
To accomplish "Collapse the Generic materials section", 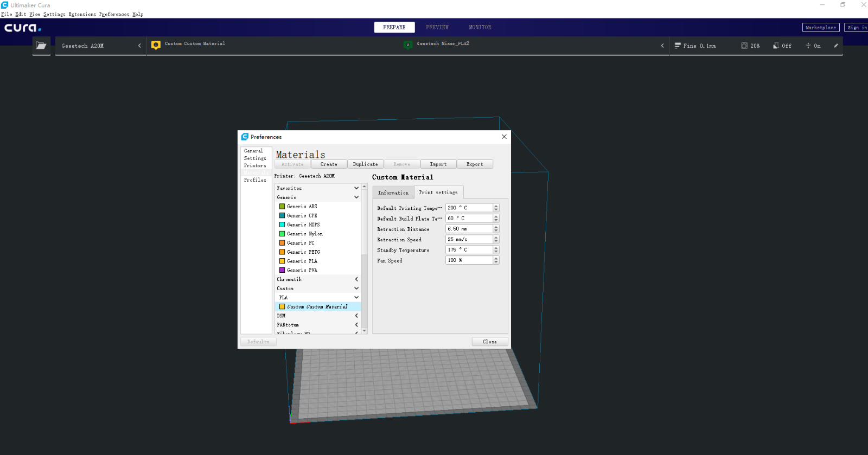I will click(x=356, y=197).
